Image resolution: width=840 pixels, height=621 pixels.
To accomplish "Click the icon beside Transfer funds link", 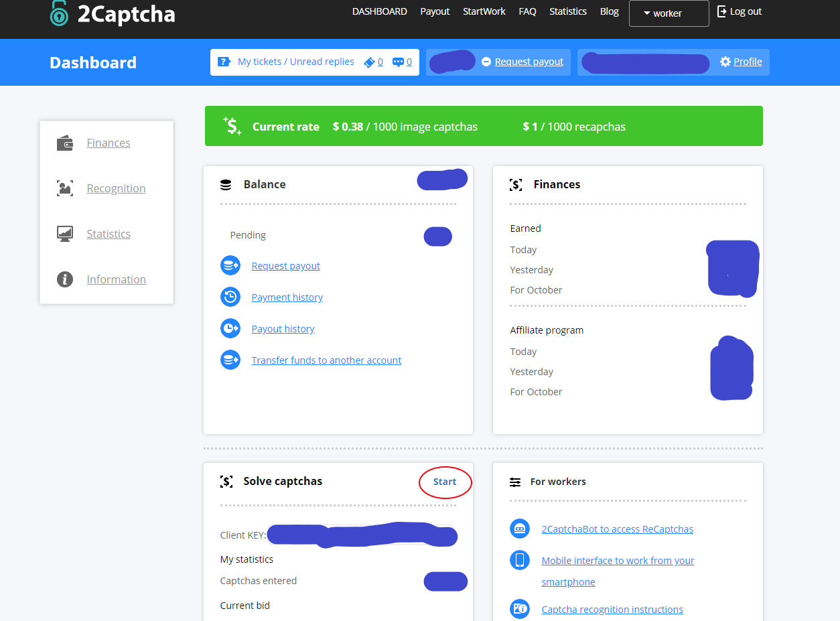I will (230, 360).
